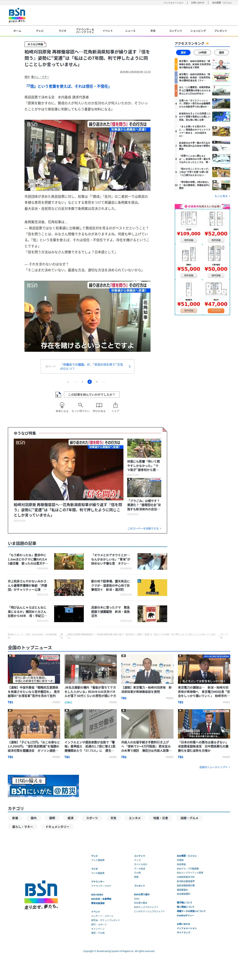
Task: Click the TBS source logo under the 中国外務省 card
Action: click(x=10, y=702)
